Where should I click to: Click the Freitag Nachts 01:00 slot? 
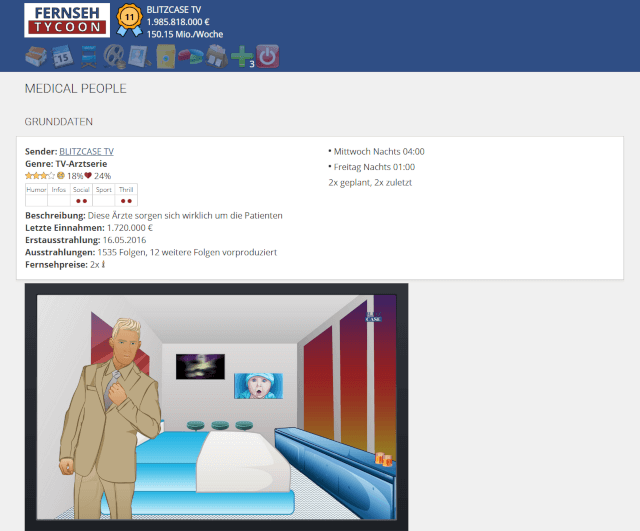click(x=374, y=167)
